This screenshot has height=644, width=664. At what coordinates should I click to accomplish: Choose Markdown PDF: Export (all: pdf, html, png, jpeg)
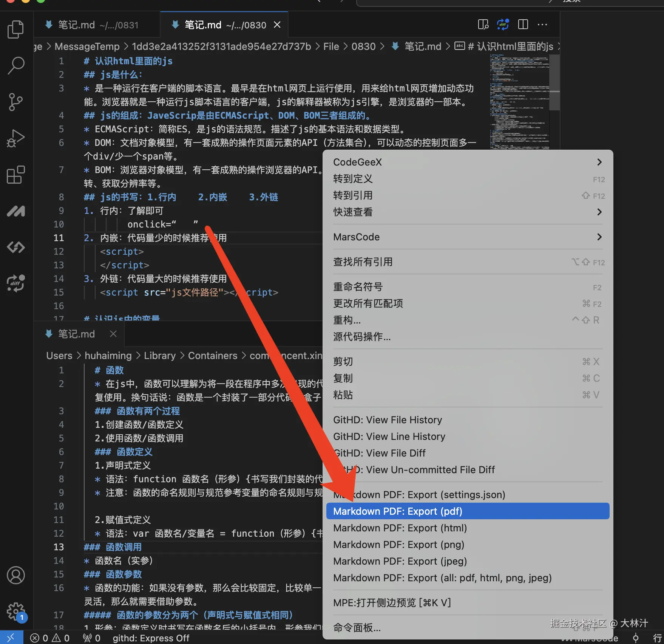point(468,578)
